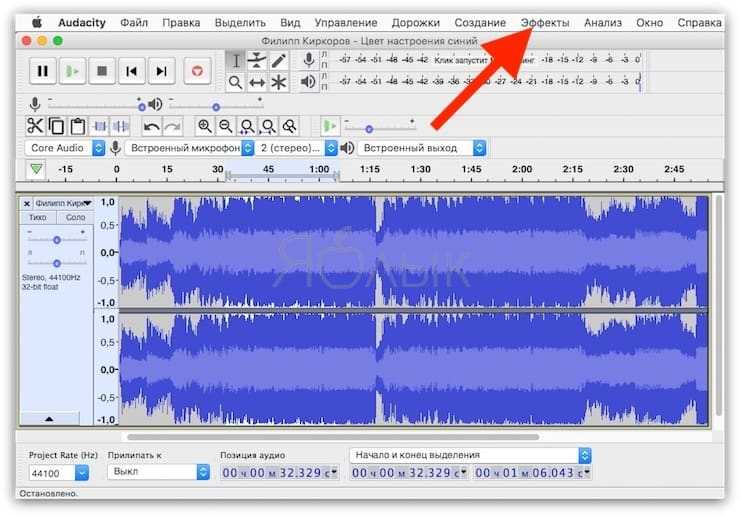Viewport: 740px width, 516px height.
Task: Cut selection with the scissors icon
Action: tap(35, 126)
